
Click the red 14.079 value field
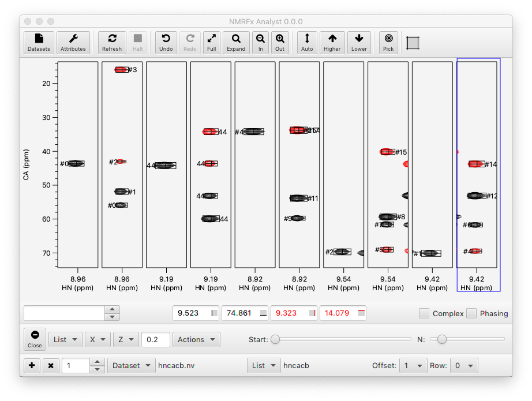[343, 313]
